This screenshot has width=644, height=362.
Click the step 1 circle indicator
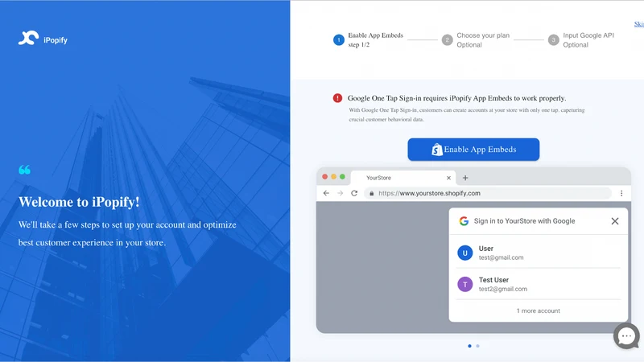click(339, 39)
